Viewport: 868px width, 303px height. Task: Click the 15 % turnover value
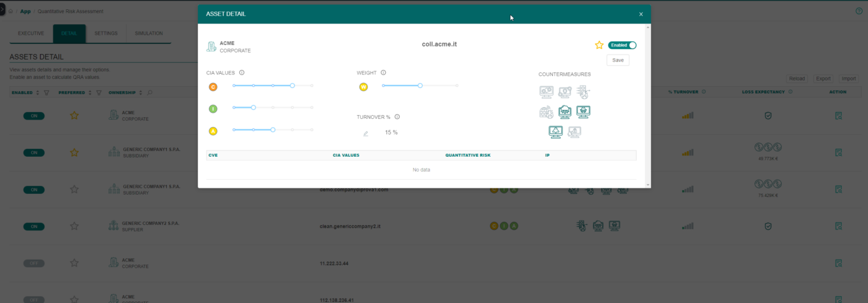coord(391,133)
